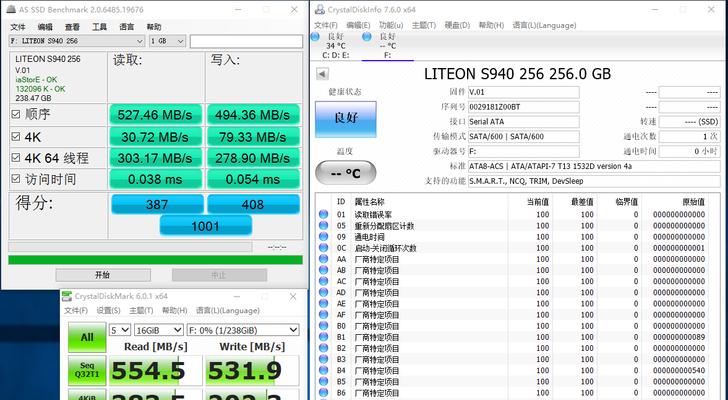Click the 4K write result 79.33 MB/s
Image resolution: width=728 pixels, height=400 pixels.
pyautogui.click(x=253, y=137)
